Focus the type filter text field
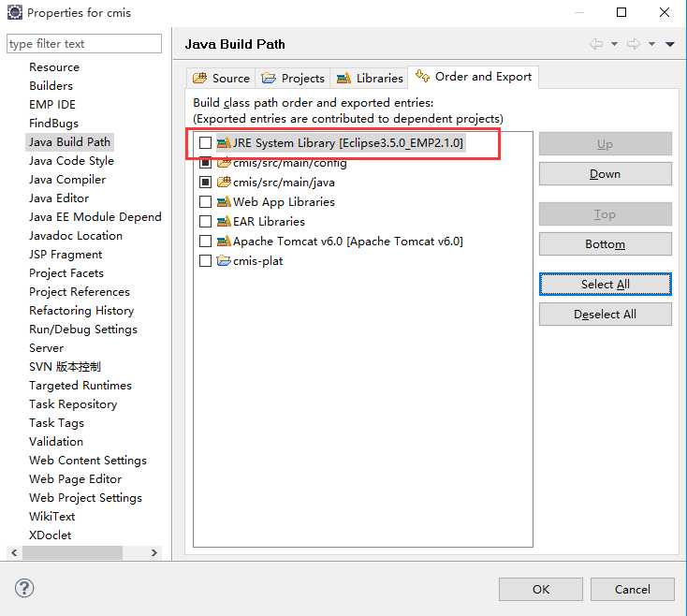 pos(84,44)
